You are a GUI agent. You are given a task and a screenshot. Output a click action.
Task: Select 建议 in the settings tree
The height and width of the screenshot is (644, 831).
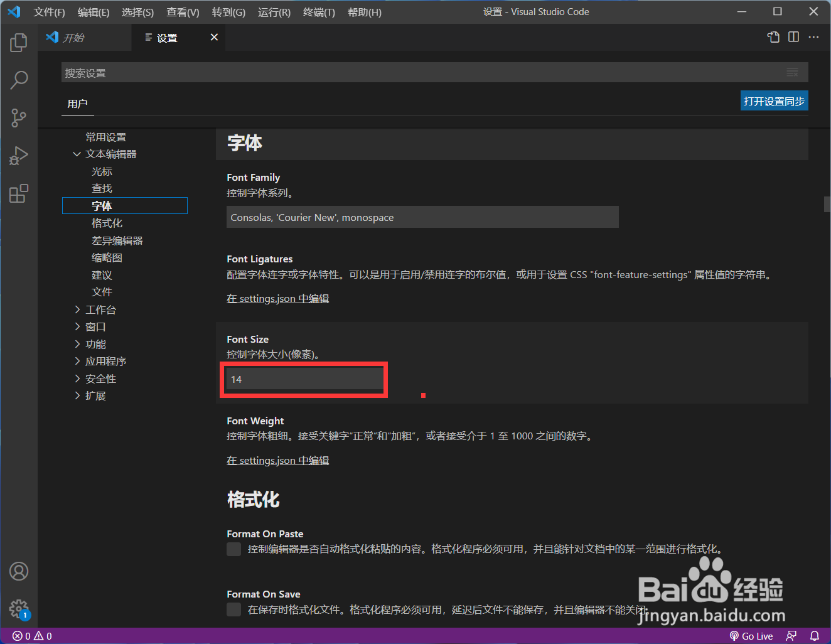point(102,276)
